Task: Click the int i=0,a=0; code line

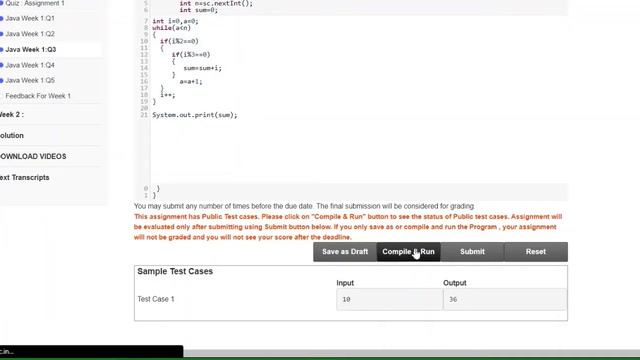Action: [176, 21]
